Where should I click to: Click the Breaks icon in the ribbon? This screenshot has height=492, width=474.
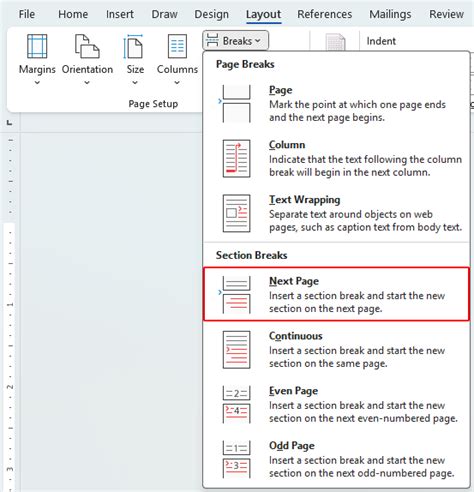coord(212,40)
